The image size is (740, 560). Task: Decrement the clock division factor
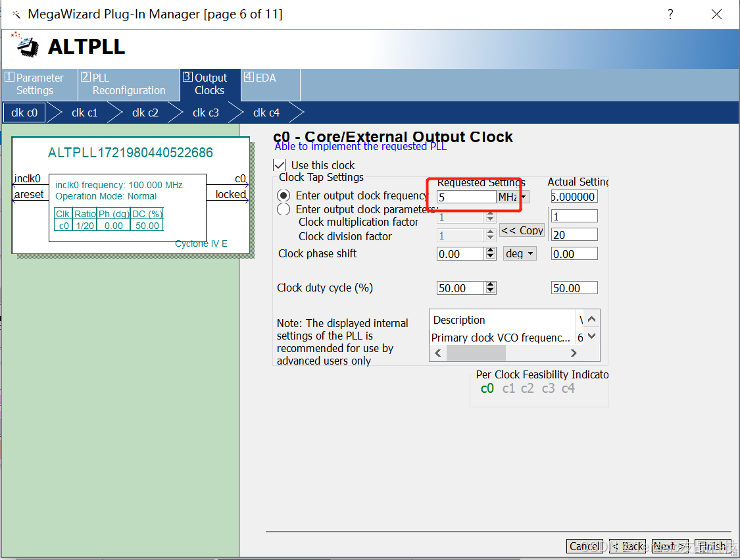pos(490,238)
